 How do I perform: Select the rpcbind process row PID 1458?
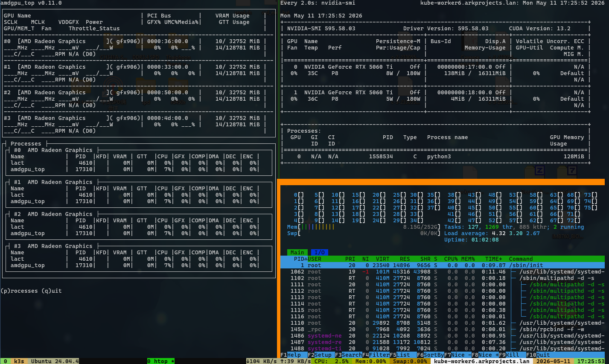click(x=443, y=329)
